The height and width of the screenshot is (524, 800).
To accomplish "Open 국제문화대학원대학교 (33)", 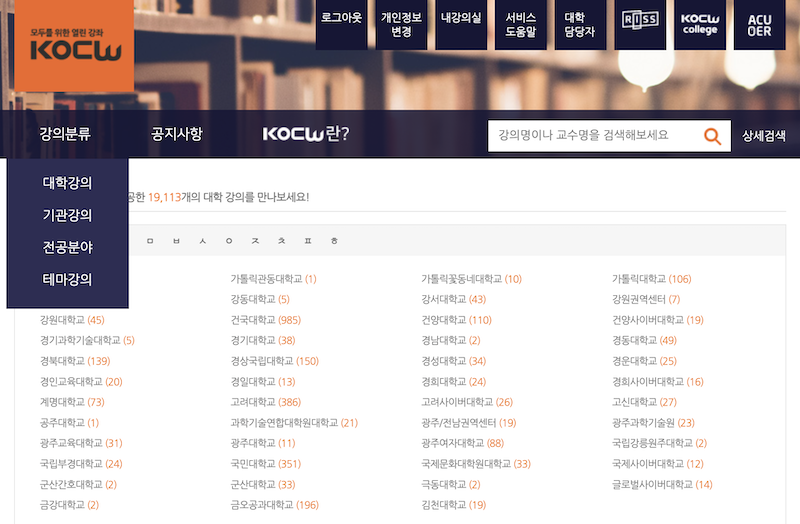I will [476, 464].
